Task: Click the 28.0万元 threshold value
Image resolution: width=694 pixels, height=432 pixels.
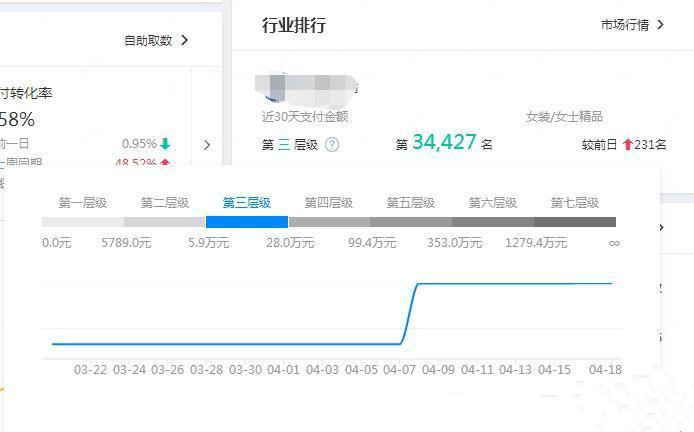Action: tap(290, 243)
